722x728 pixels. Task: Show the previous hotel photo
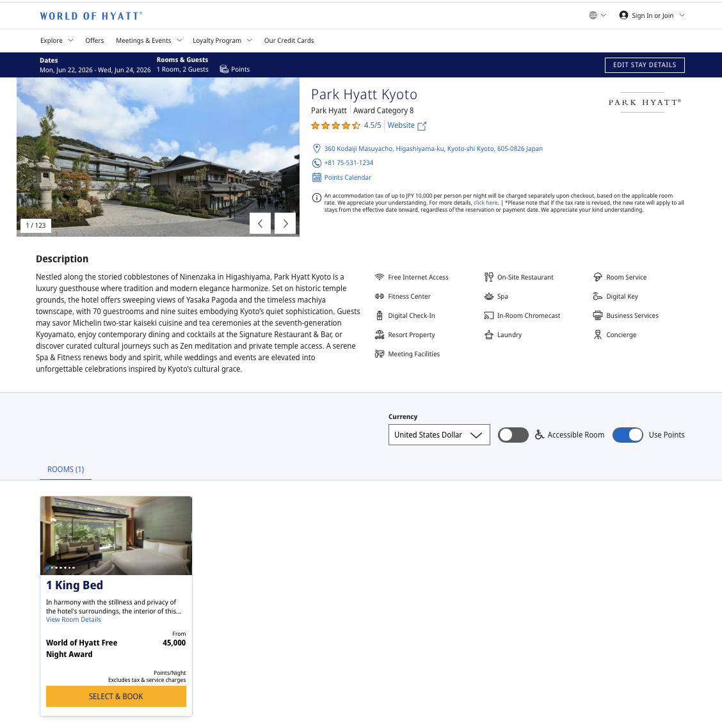(260, 224)
